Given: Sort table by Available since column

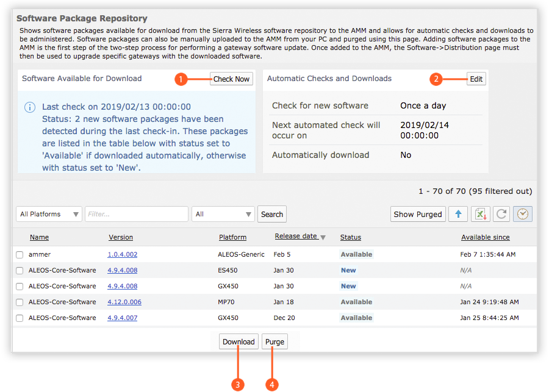Looking at the screenshot, I should 486,237.
